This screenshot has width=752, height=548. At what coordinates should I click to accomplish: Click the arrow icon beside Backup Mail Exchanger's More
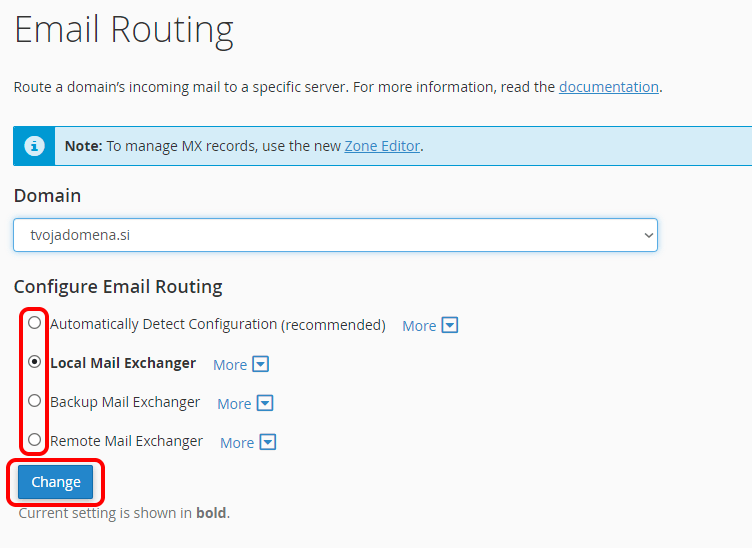[265, 403]
